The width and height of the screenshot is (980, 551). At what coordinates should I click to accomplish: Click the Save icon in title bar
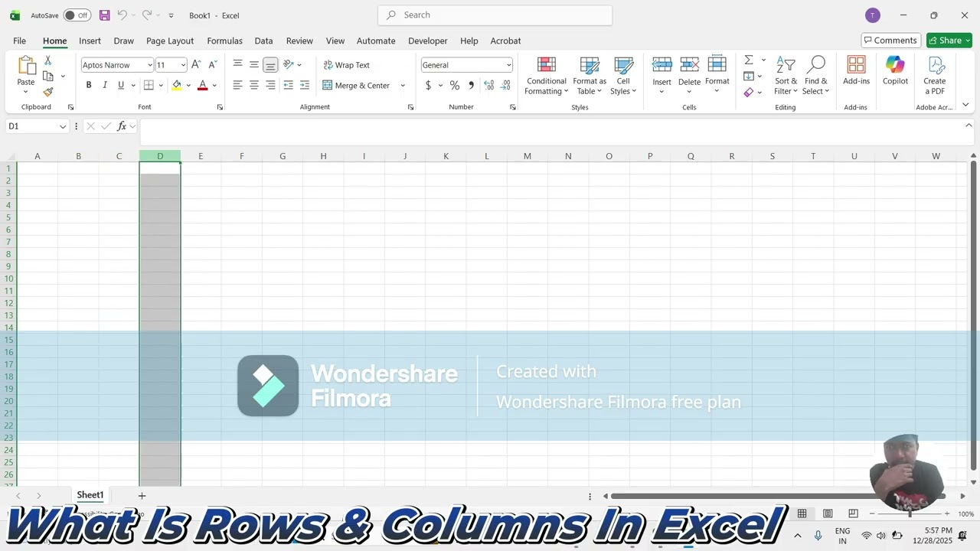click(x=105, y=15)
